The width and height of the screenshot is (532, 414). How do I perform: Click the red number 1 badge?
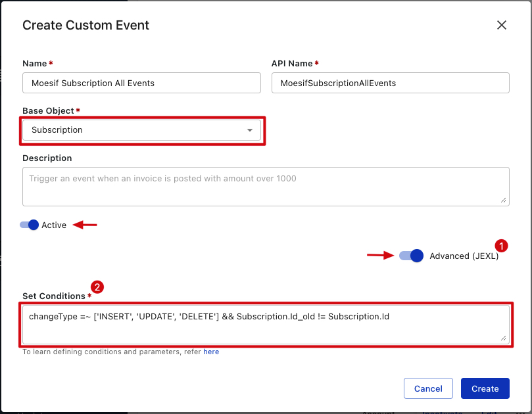[502, 246]
